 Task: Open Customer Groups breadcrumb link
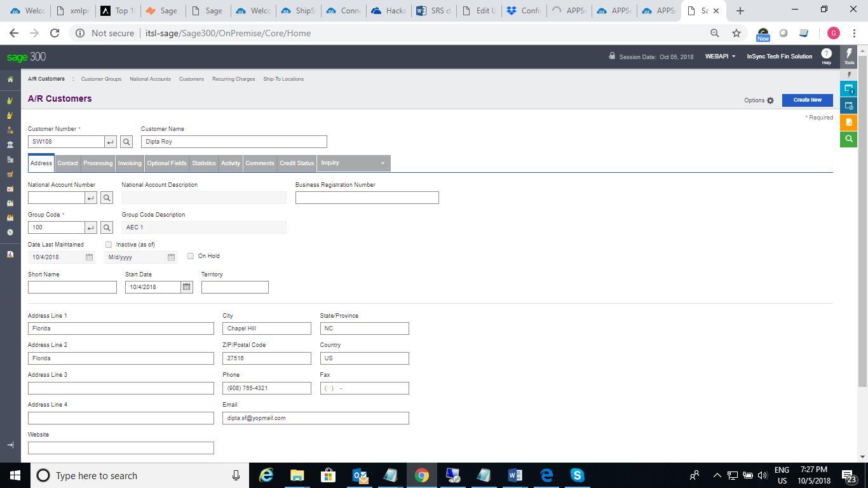point(101,79)
